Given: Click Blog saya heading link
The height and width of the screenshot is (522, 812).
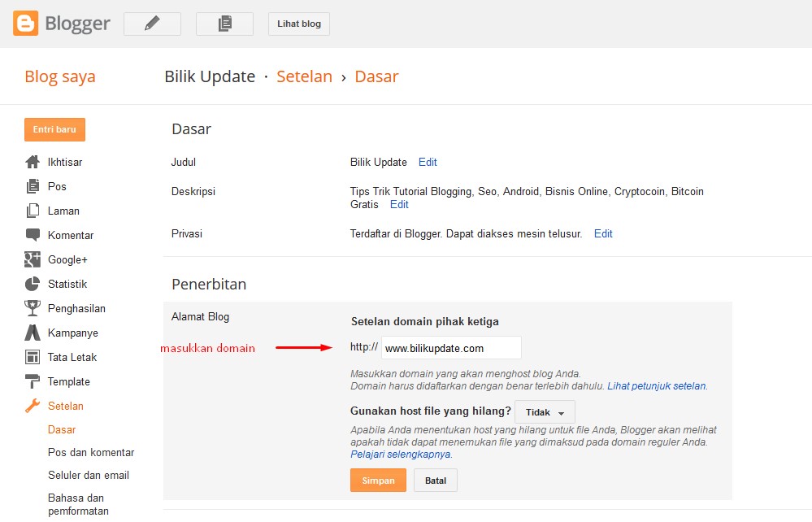Looking at the screenshot, I should click(60, 76).
